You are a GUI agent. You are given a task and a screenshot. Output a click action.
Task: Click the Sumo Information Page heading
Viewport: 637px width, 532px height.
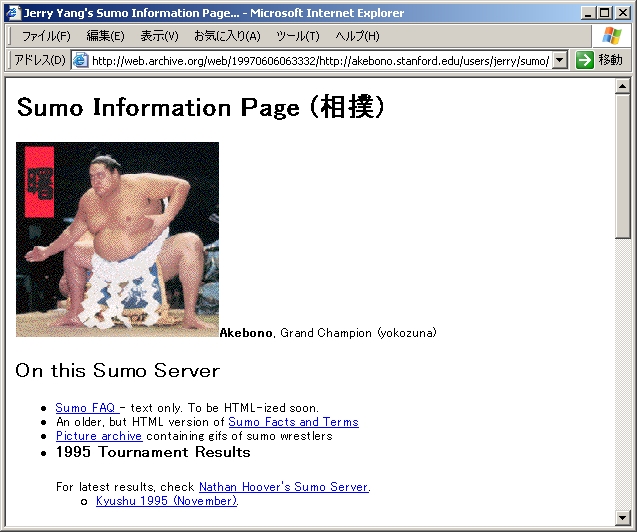(x=200, y=107)
